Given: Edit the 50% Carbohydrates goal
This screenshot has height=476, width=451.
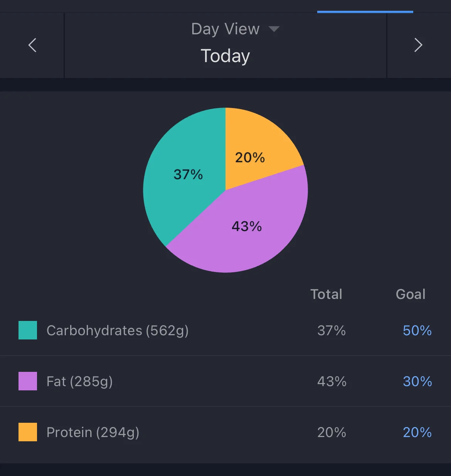Looking at the screenshot, I should pyautogui.click(x=417, y=331).
